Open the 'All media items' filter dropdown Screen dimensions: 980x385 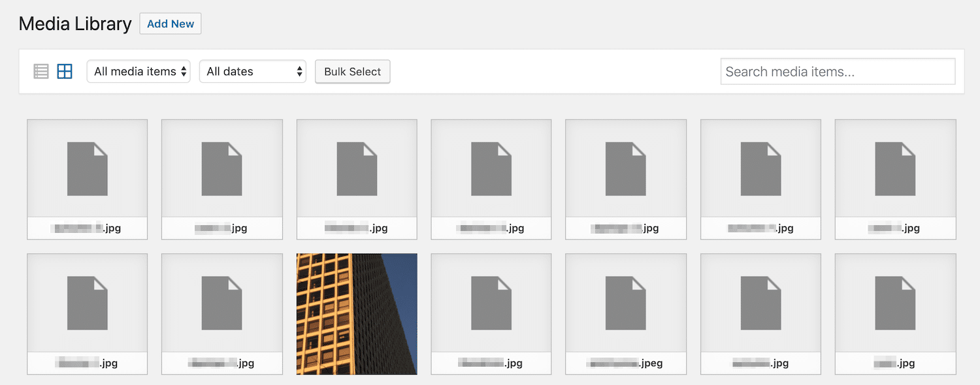click(x=138, y=72)
